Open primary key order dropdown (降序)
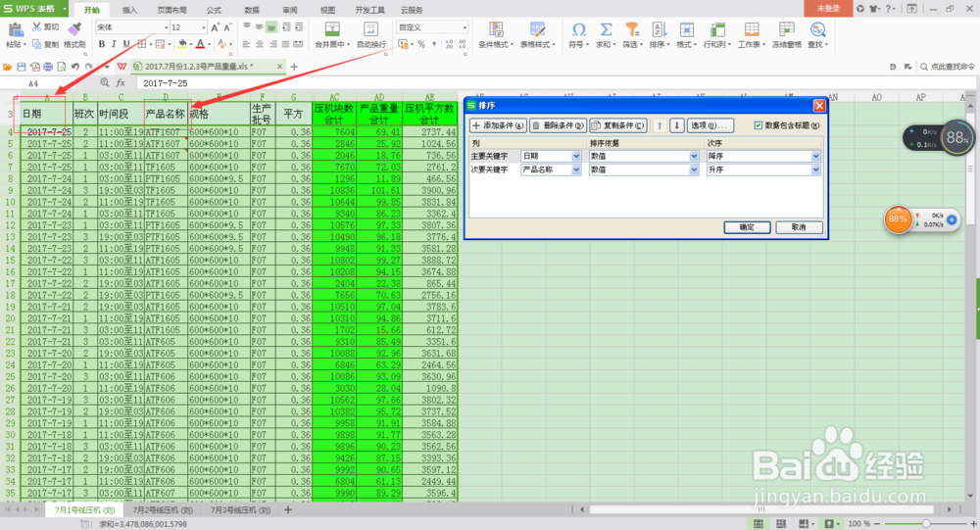 [x=815, y=156]
